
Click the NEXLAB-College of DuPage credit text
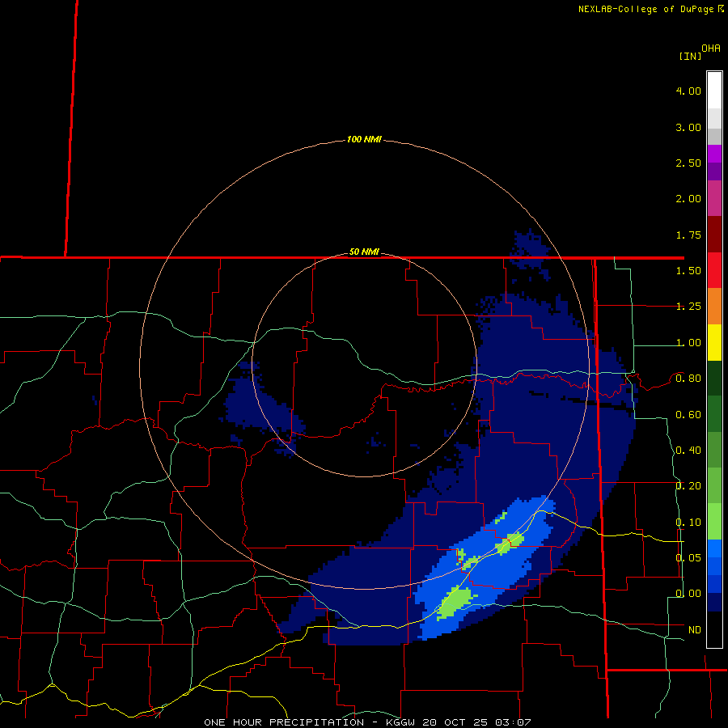click(647, 9)
